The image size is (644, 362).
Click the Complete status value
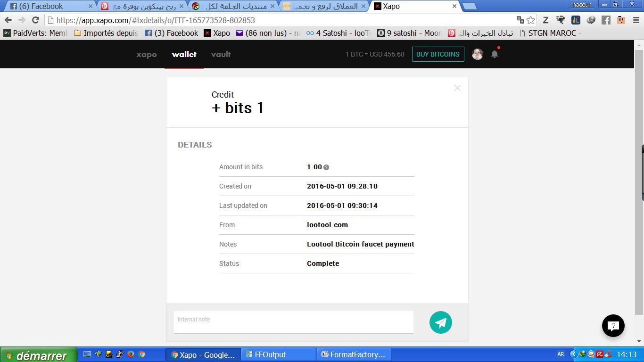pos(323,263)
